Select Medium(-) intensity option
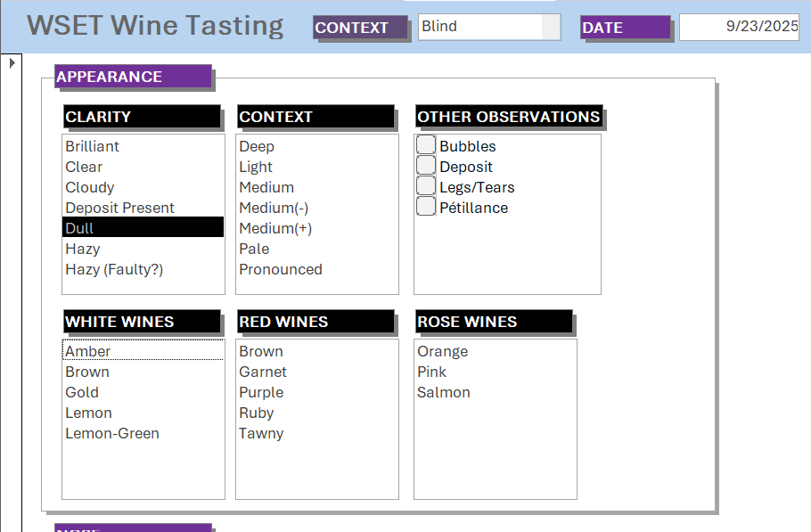Viewport: 811px width, 532px height. click(x=317, y=208)
